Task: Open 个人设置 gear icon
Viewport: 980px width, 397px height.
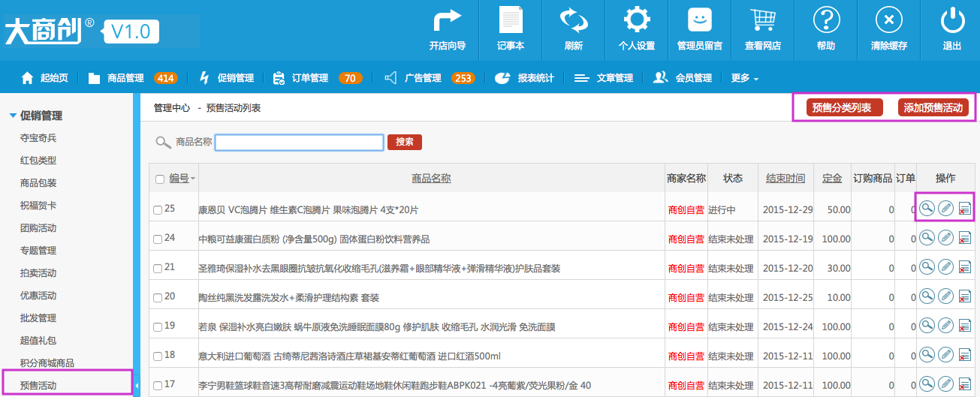Action: [x=637, y=20]
